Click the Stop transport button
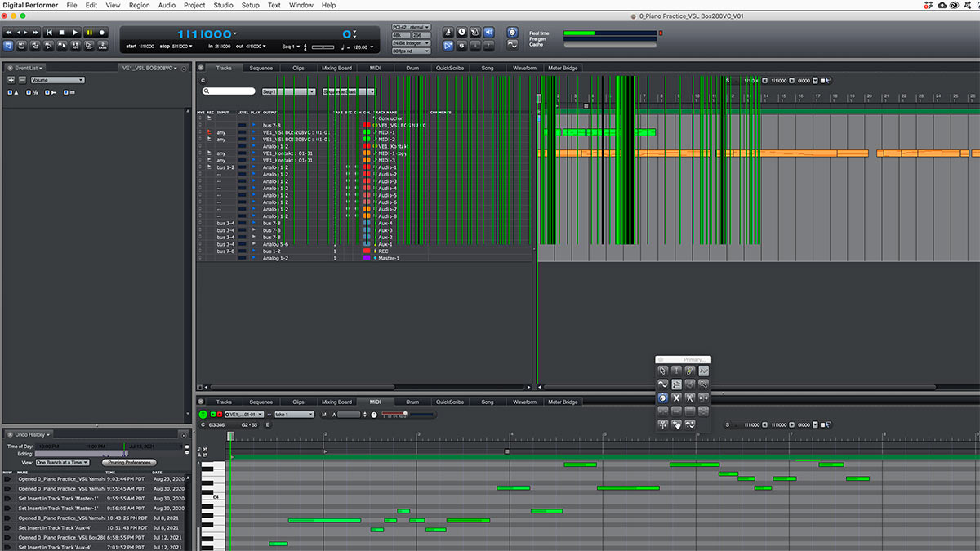The image size is (980, 551). tap(61, 33)
